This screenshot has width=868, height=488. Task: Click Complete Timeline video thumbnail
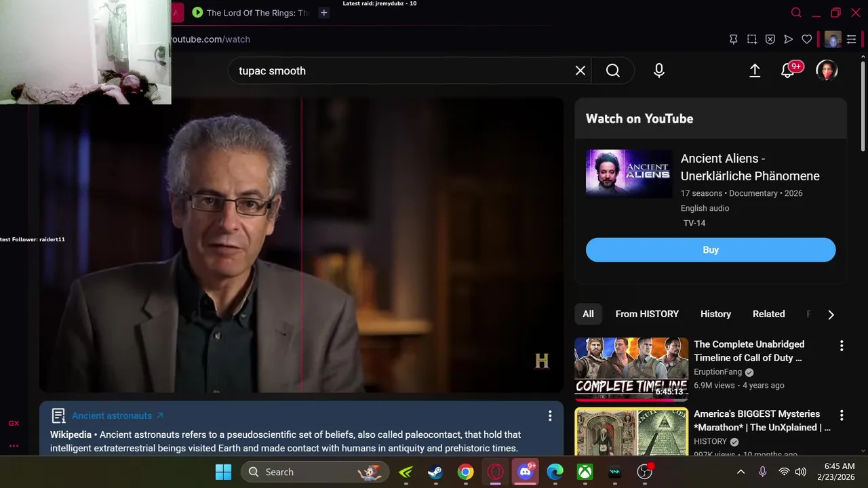point(631,369)
